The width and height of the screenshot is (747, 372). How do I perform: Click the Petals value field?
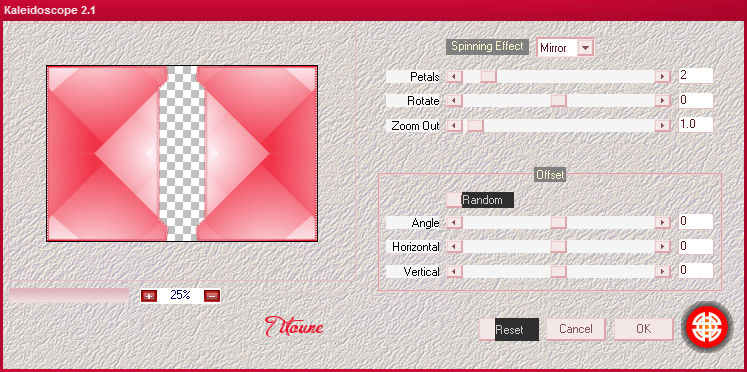pyautogui.click(x=696, y=76)
